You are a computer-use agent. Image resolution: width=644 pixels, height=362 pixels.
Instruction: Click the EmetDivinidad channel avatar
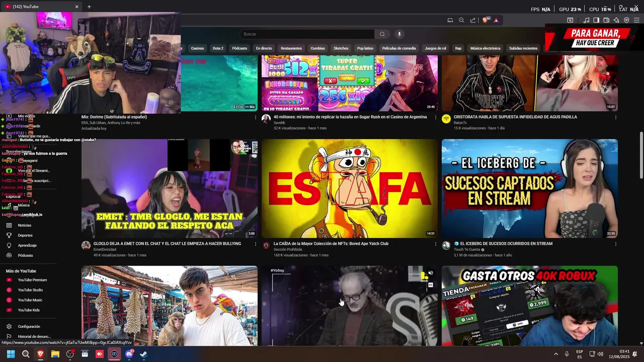click(86, 245)
